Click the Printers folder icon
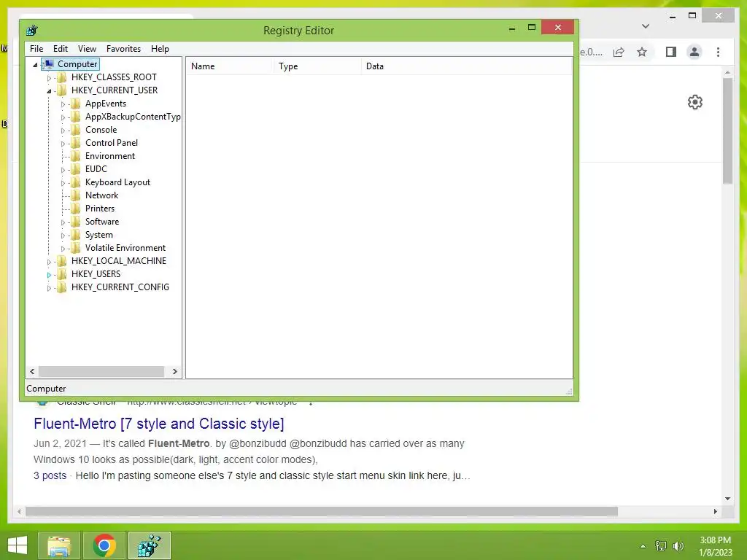This screenshot has width=747, height=560. pyautogui.click(x=75, y=209)
